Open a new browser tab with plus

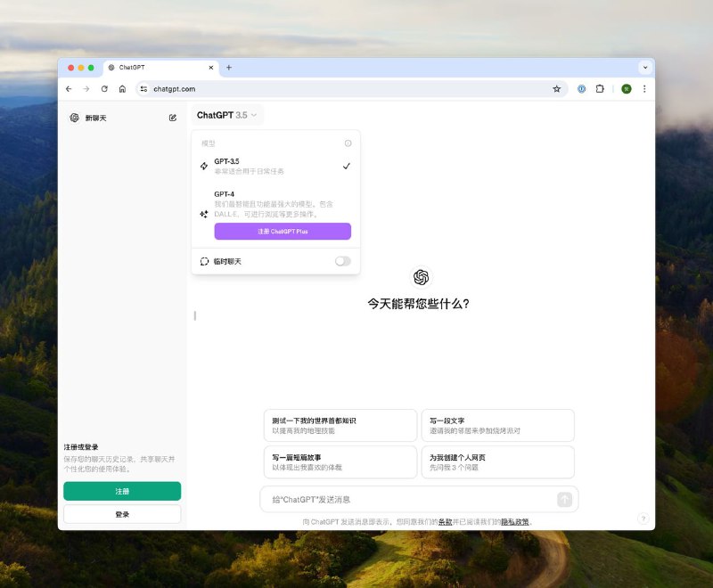click(x=229, y=67)
